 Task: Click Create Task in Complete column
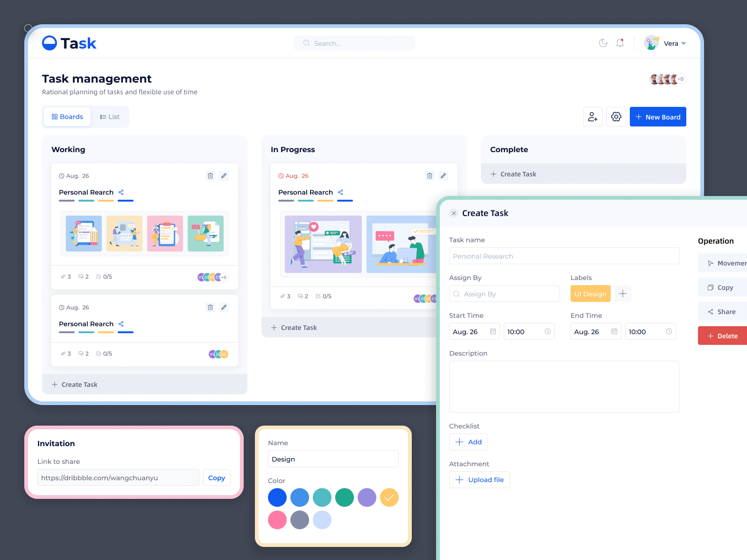click(x=584, y=174)
